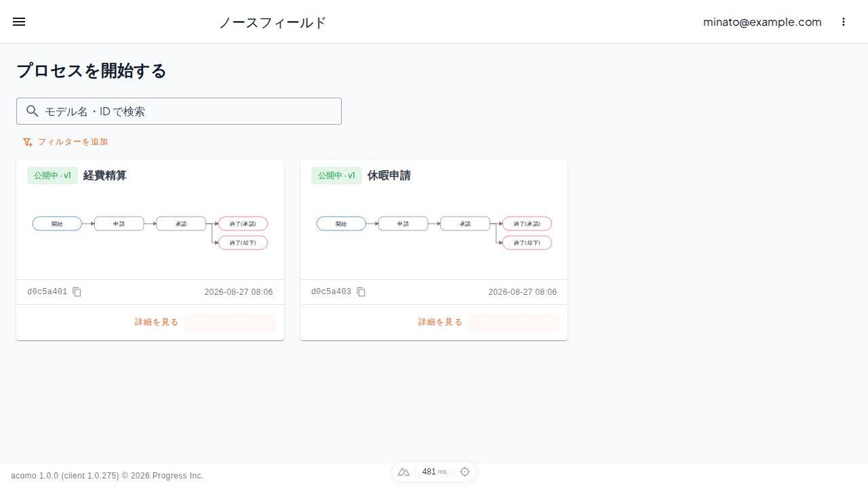Screen dimensions: 868x488
Task: Copy the ID d0c5a401
Action: click(x=77, y=292)
